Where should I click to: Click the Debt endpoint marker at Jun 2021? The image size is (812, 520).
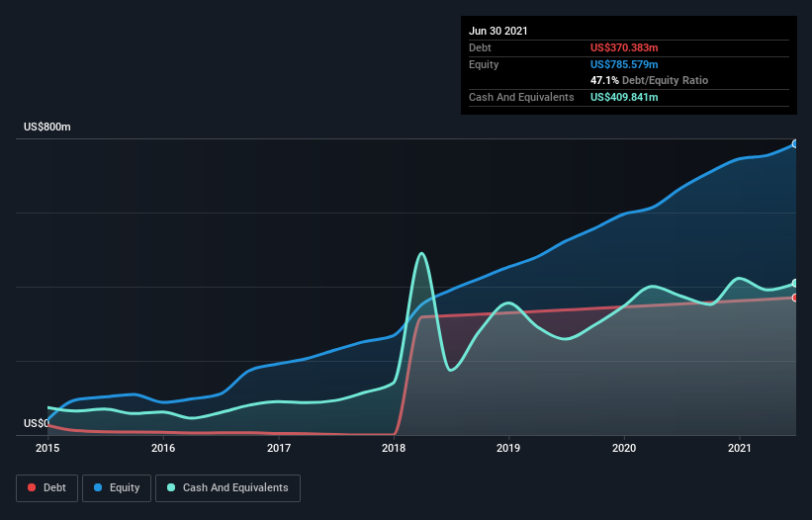point(795,298)
